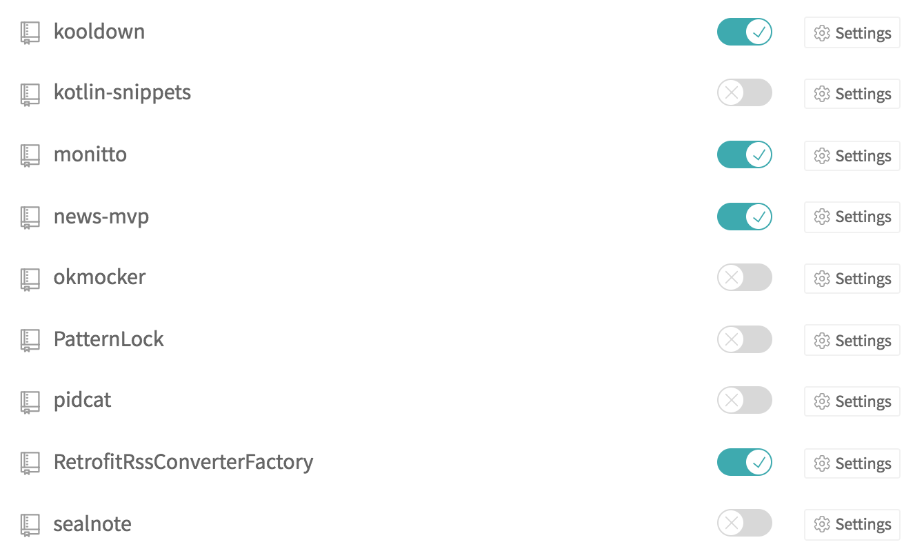Click the sealnote repository name

[92, 523]
